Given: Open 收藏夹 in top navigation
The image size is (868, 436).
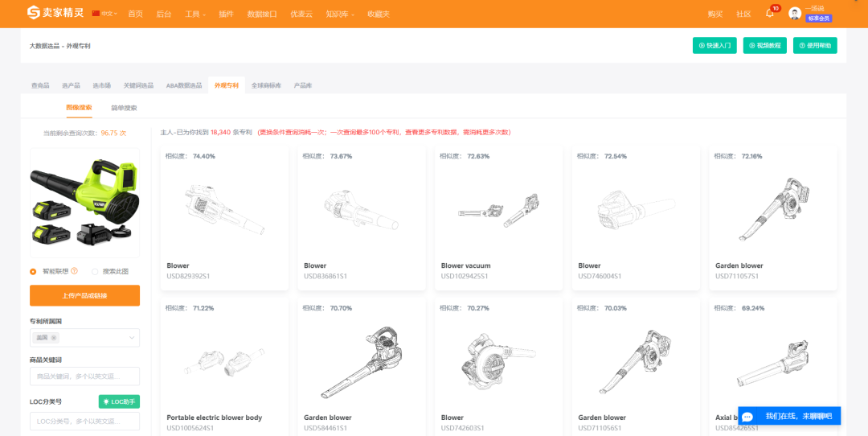Looking at the screenshot, I should [x=379, y=14].
